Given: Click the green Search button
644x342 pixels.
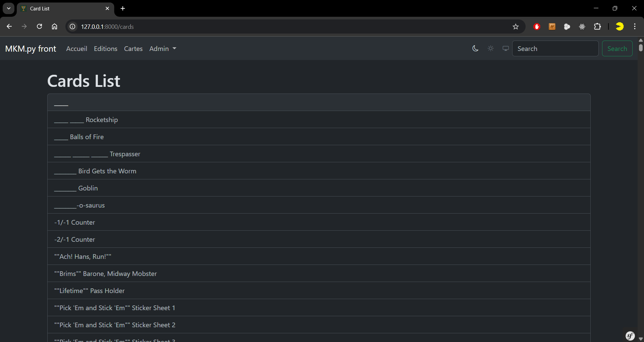Looking at the screenshot, I should pos(617,49).
